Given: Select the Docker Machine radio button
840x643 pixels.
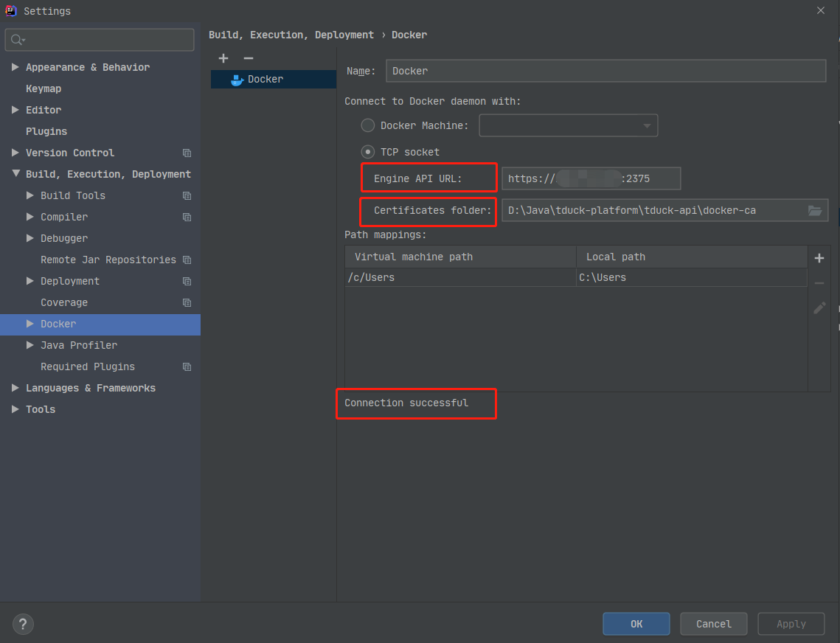Looking at the screenshot, I should click(x=367, y=125).
